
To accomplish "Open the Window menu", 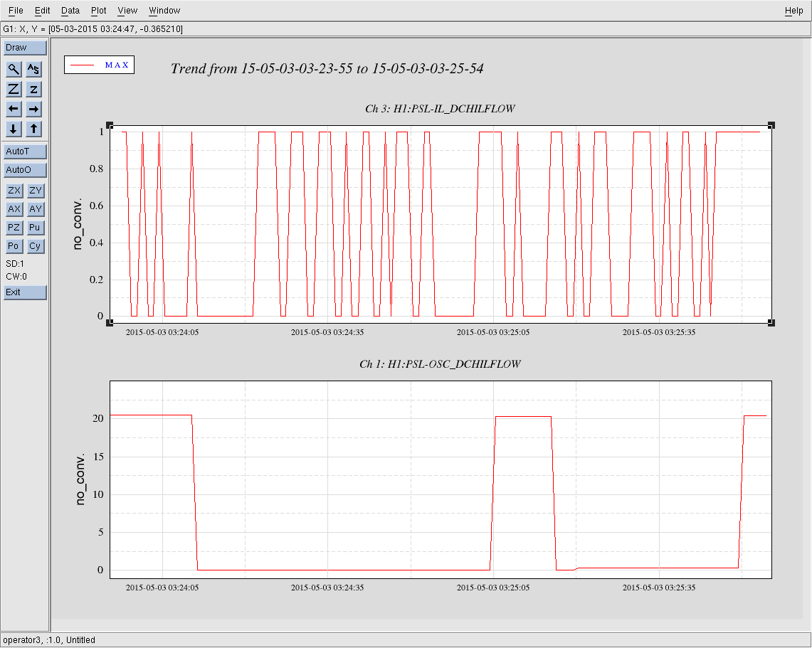I will coord(164,11).
